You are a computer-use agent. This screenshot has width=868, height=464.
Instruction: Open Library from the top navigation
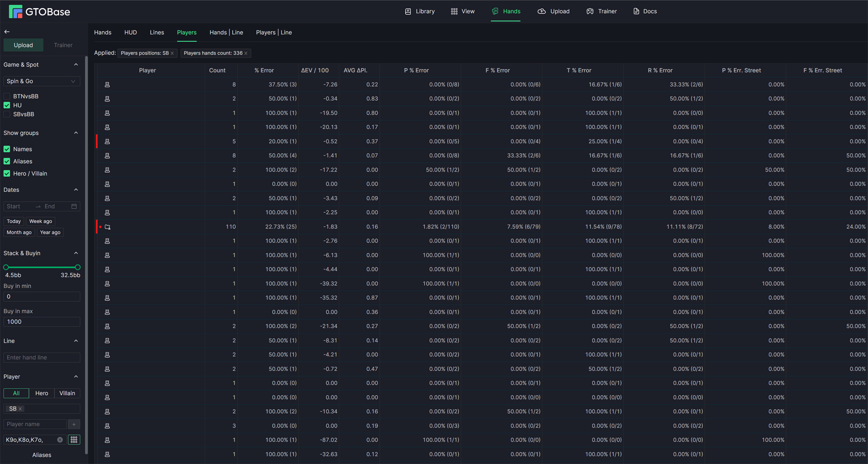[x=420, y=11]
